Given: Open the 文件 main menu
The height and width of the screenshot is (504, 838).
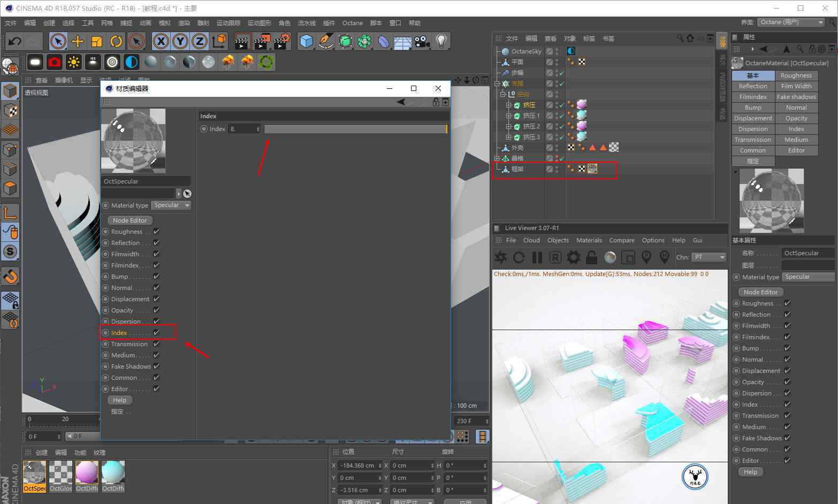Looking at the screenshot, I should 11,23.
